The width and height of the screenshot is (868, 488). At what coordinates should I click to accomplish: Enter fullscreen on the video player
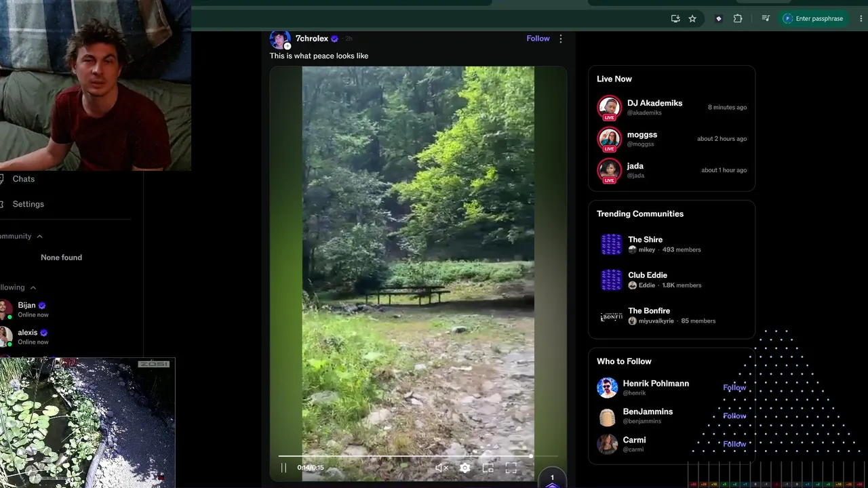tap(511, 468)
